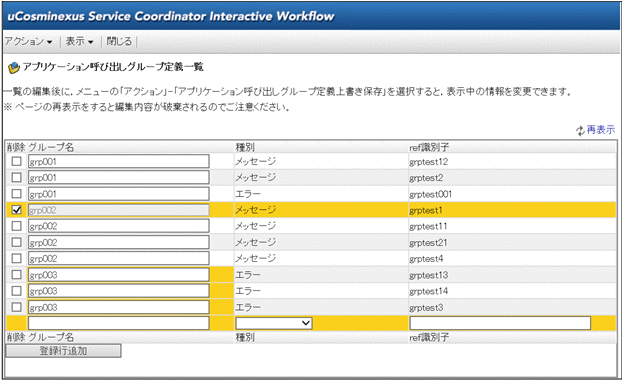
Task: Click the empty ref識別子 input field
Action: pyautogui.click(x=500, y=323)
